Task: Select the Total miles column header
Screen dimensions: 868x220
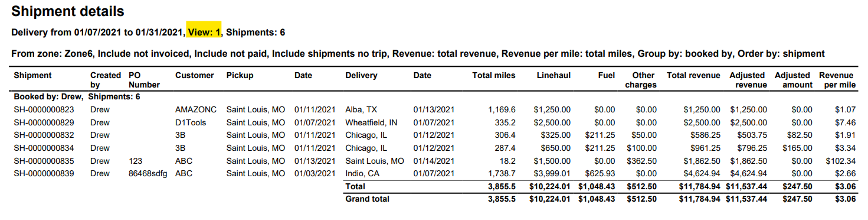Action: (x=494, y=75)
